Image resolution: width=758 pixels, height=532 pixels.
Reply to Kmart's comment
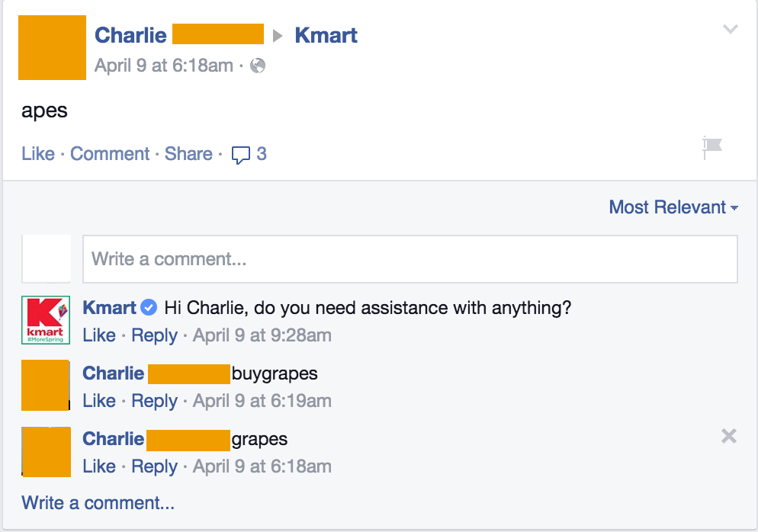click(x=154, y=335)
